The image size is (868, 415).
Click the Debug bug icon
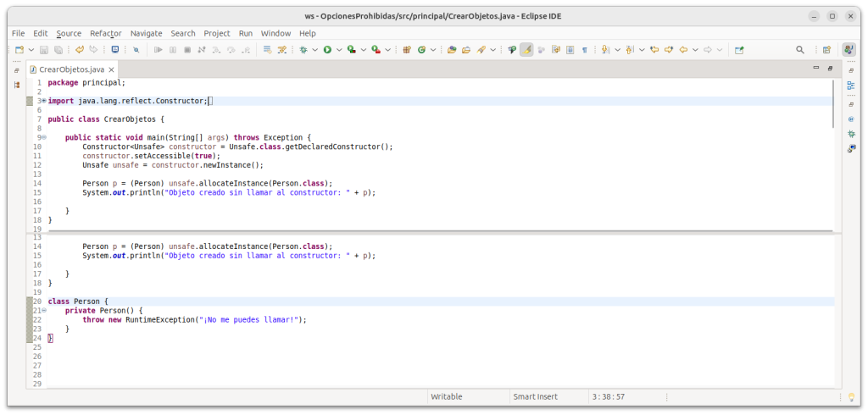tap(303, 50)
